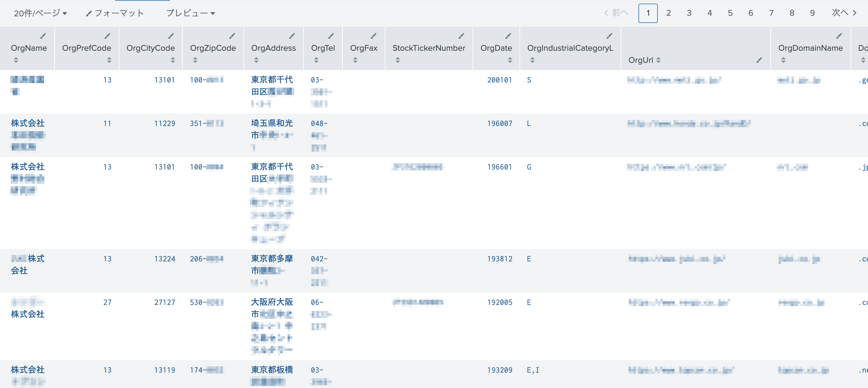Click the pencil icon above StockTickerNumber column
Viewport: 868px width, 388px height.
[x=461, y=36]
